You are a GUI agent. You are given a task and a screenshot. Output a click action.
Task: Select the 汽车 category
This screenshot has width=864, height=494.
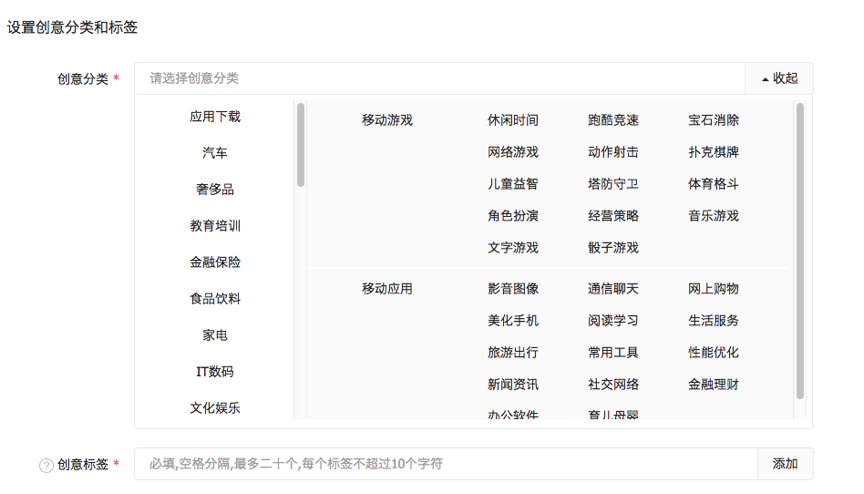pos(215,153)
